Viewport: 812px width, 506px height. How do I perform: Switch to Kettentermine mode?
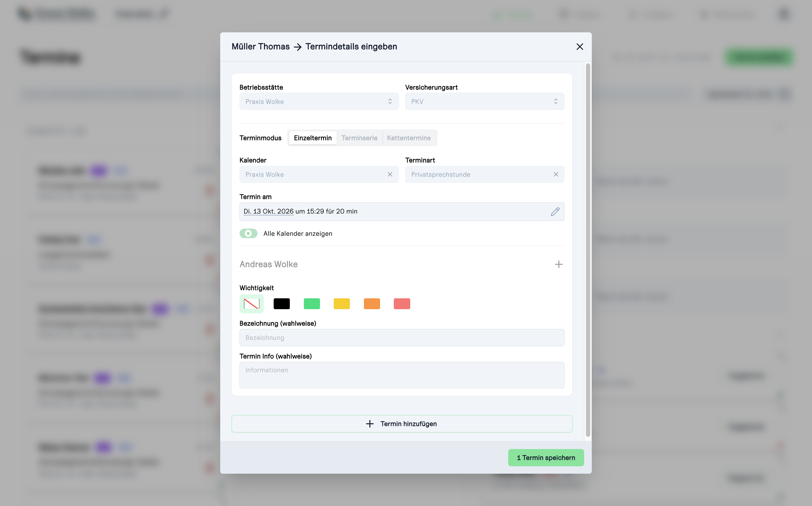pyautogui.click(x=409, y=138)
